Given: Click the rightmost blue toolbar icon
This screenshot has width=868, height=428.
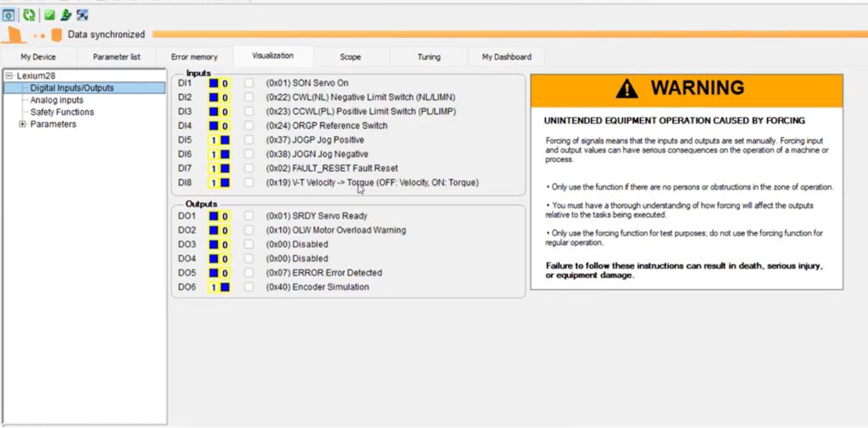Looking at the screenshot, I should tap(82, 15).
